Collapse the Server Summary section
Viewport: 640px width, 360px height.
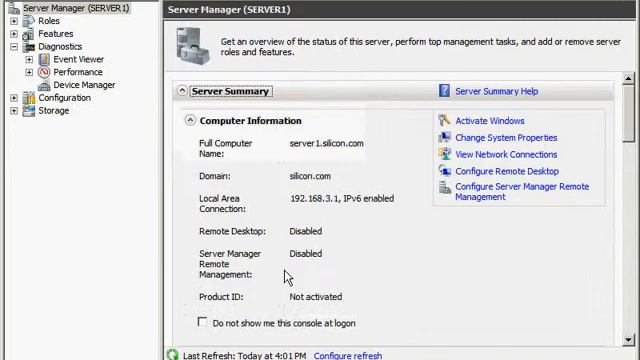tap(182, 91)
